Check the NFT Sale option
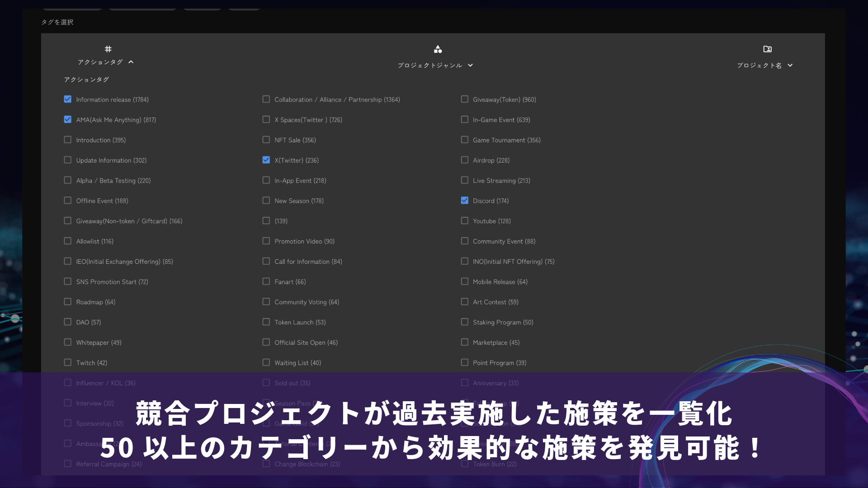The image size is (868, 488). point(266,140)
